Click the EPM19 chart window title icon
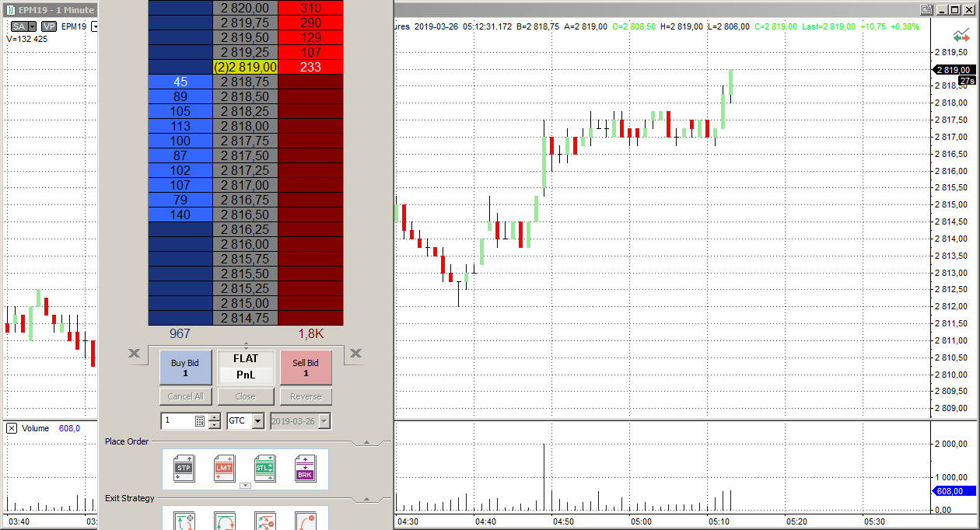The height and width of the screenshot is (530, 980). click(10, 10)
